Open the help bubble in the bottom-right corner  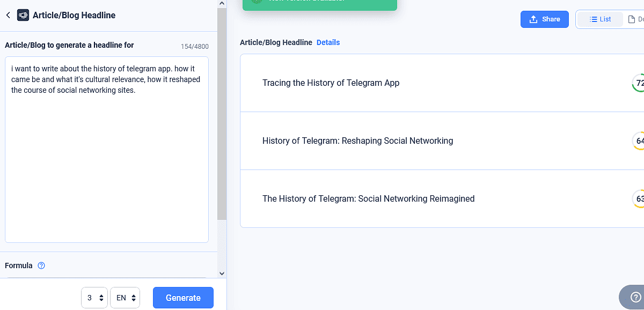635,297
